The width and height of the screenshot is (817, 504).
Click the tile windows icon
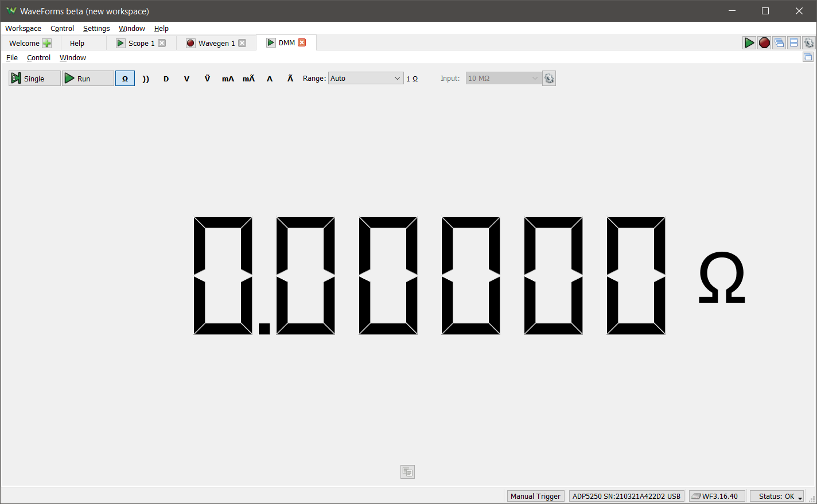[794, 42]
